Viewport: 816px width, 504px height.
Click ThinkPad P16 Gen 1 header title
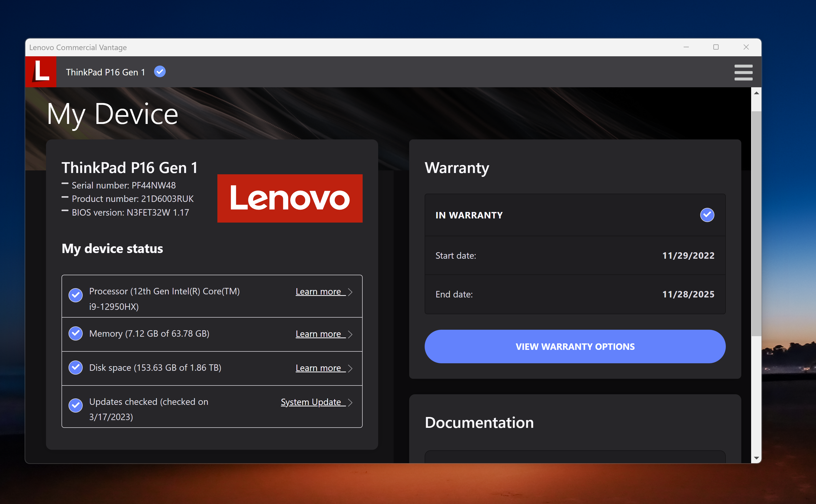(x=105, y=72)
